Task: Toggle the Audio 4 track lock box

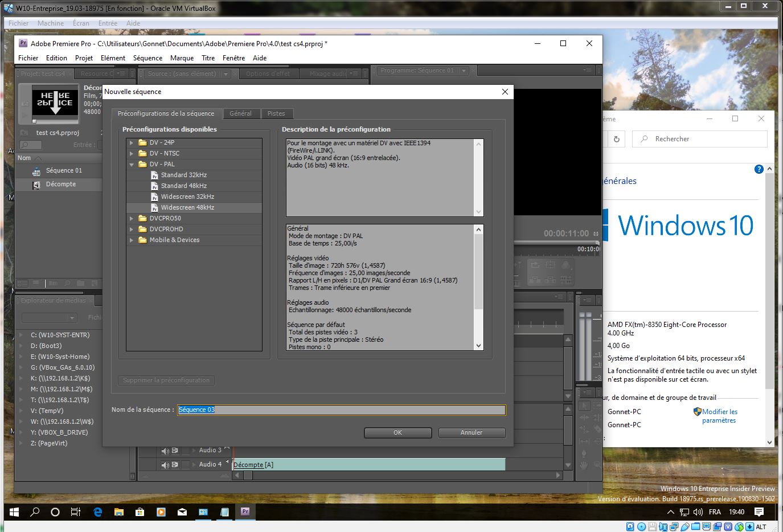Action: (186, 465)
